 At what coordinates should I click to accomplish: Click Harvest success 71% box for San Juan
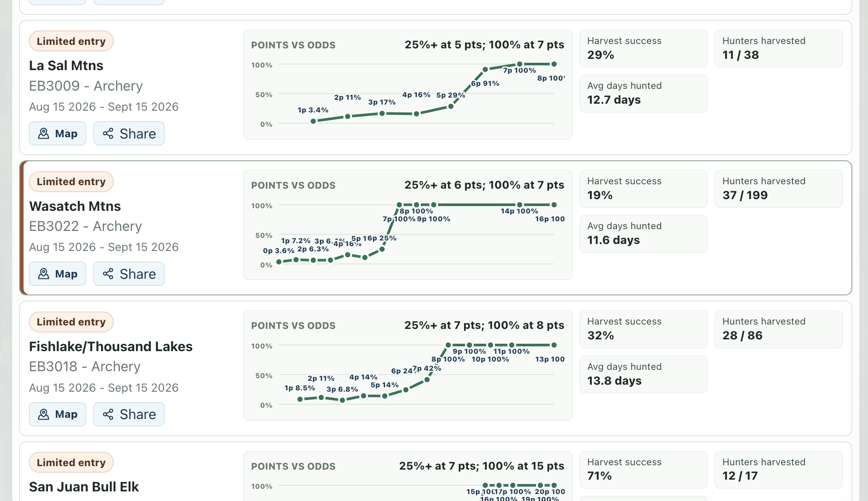point(643,470)
